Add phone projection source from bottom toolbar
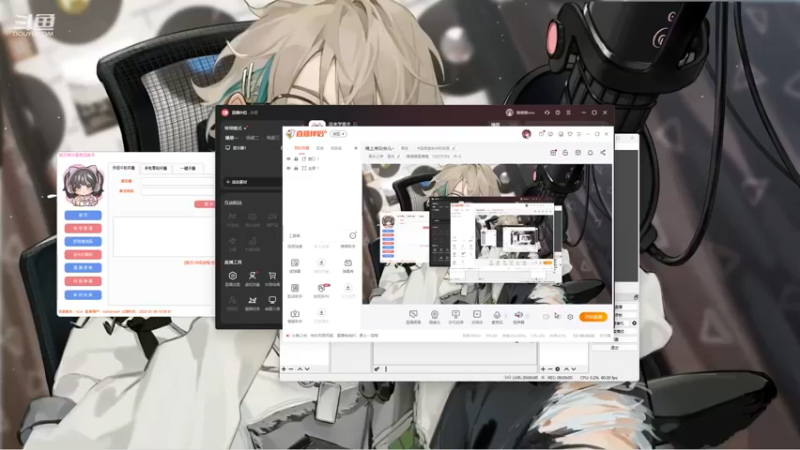Image resolution: width=800 pixels, height=450 pixels. click(456, 316)
